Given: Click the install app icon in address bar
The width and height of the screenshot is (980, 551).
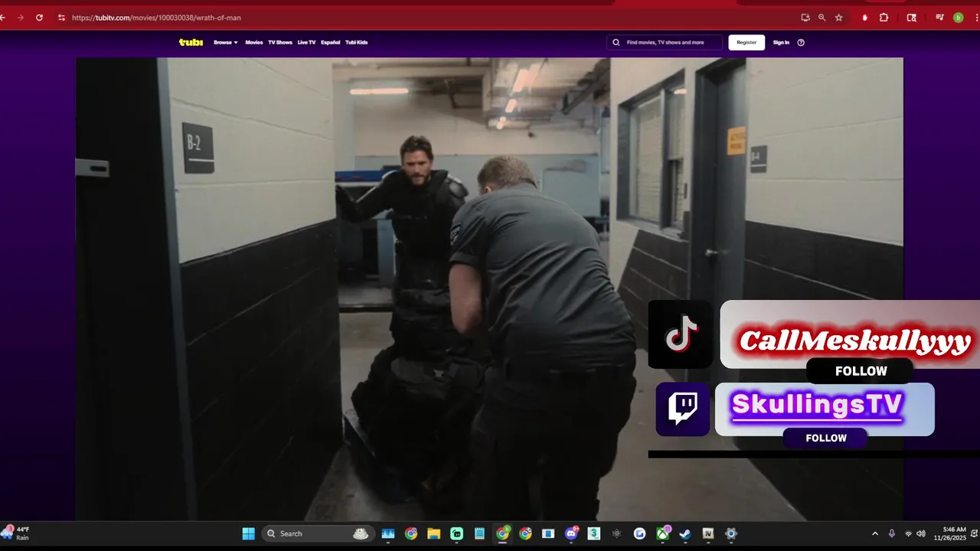Looking at the screenshot, I should (x=805, y=18).
